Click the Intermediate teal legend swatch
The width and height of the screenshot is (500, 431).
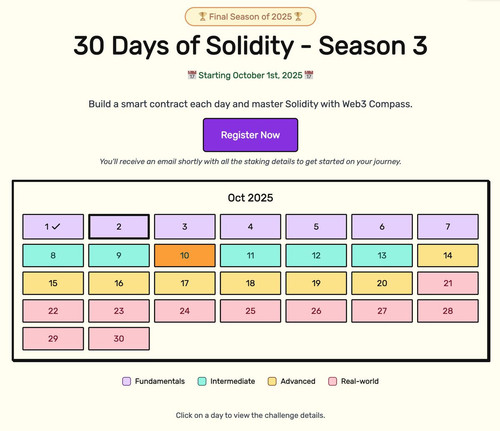(202, 381)
